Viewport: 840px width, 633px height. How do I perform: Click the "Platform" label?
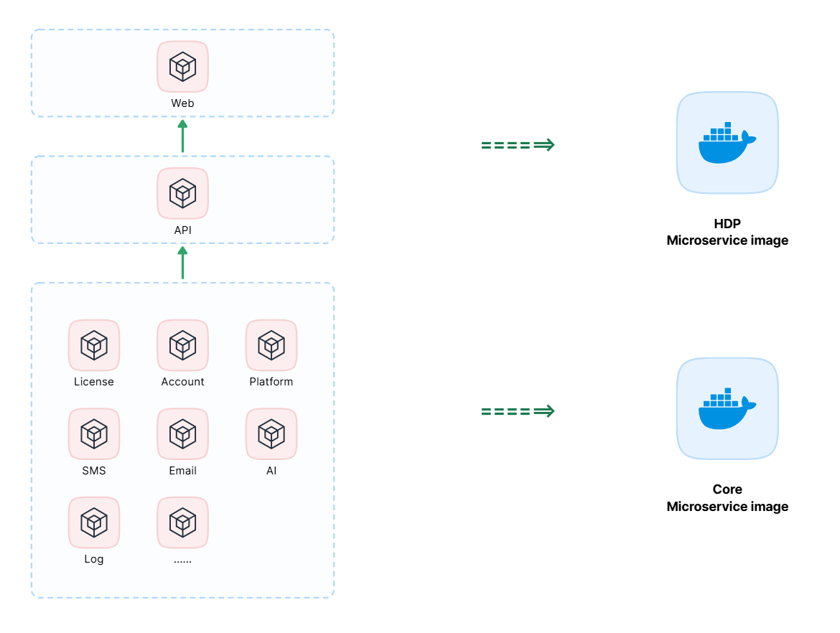click(x=271, y=382)
